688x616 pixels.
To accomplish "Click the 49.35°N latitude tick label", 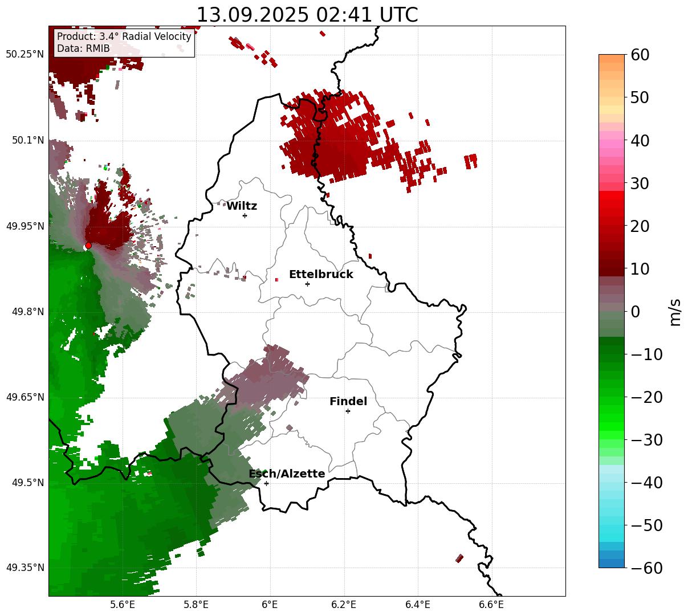I will pyautogui.click(x=25, y=568).
